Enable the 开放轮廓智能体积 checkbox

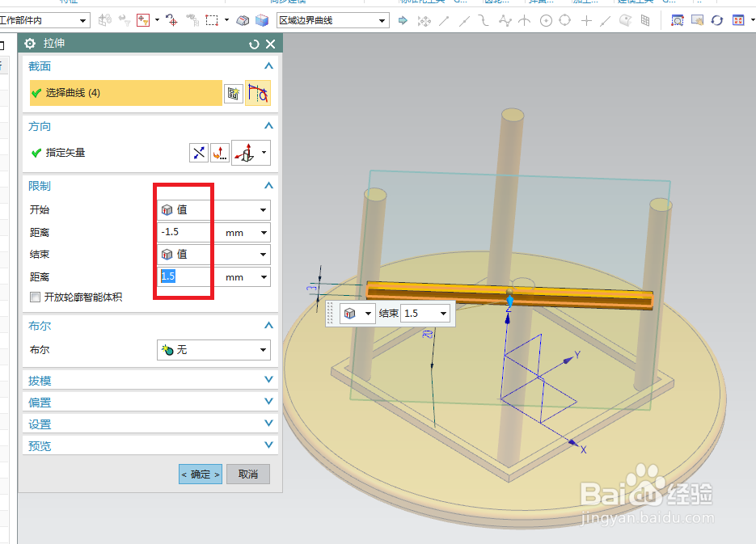click(36, 297)
